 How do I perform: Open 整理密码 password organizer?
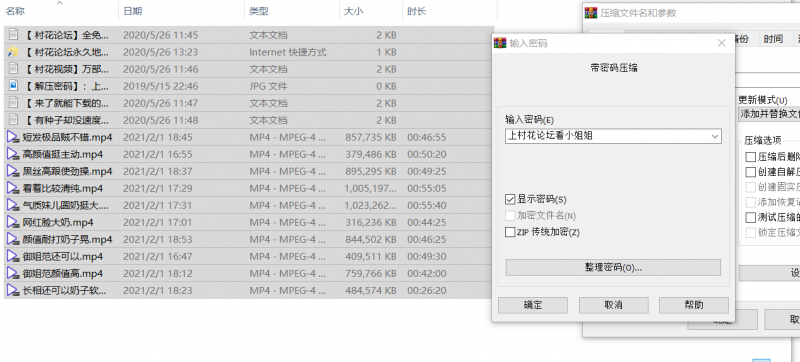(613, 267)
